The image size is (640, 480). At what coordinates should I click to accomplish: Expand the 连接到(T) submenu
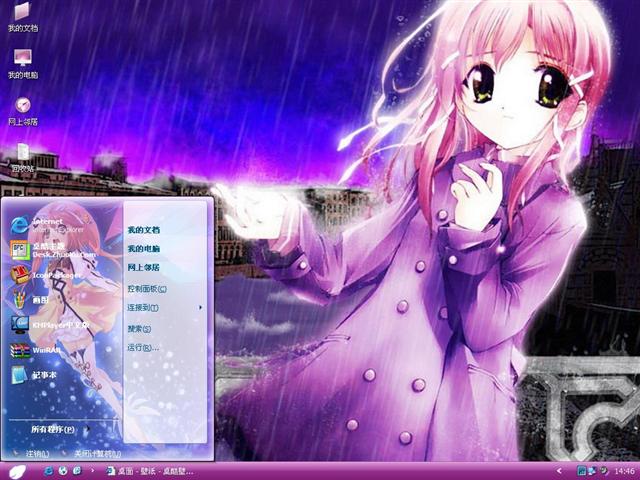tap(165, 307)
